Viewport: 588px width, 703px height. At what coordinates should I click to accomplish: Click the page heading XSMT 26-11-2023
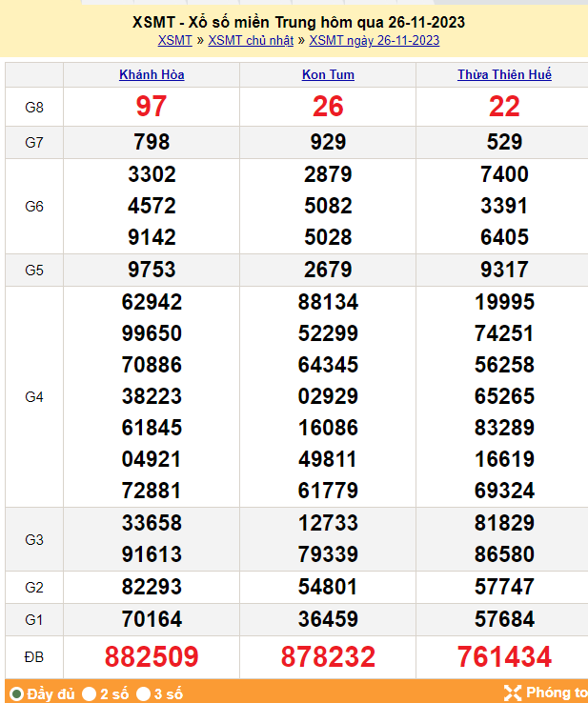click(299, 22)
